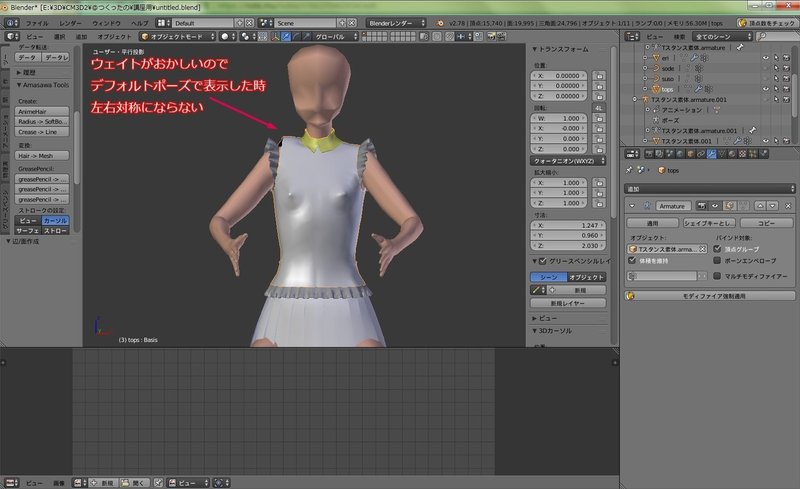
Task: Click the viewport shading sphere icon
Action: (x=227, y=36)
